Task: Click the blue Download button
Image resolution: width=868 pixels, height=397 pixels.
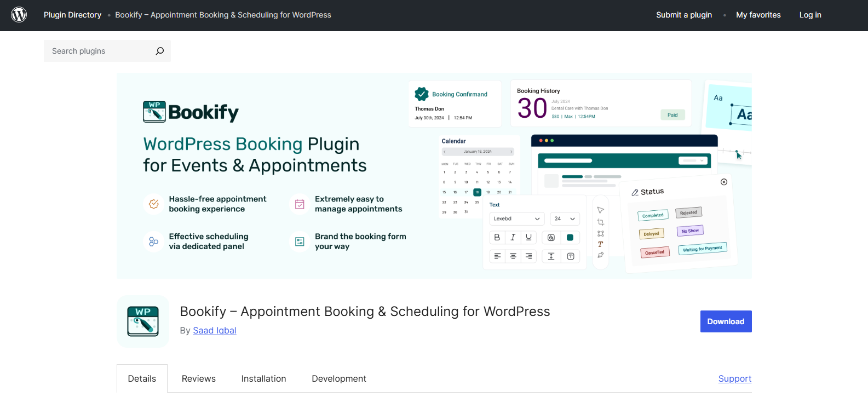Action: tap(726, 321)
